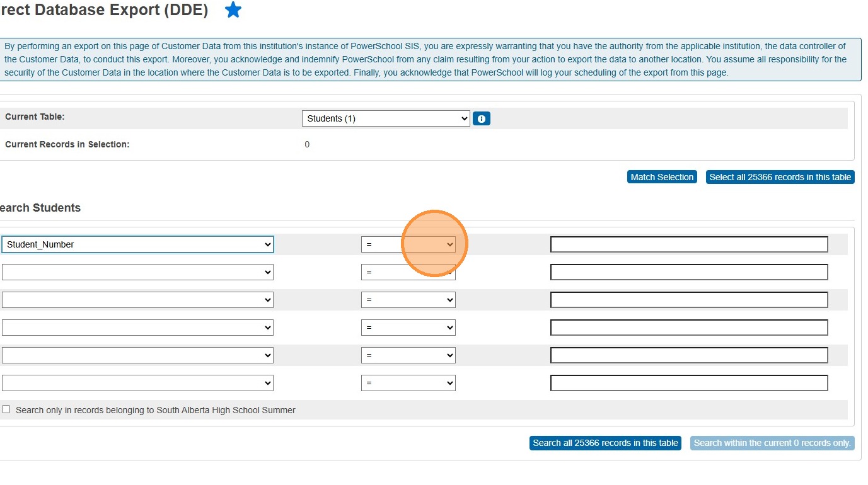Click the table info icon

[482, 118]
